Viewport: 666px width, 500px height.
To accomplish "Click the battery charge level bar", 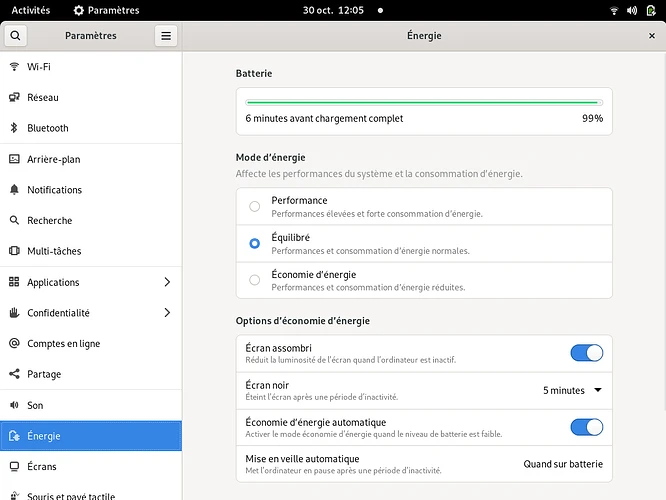I will tap(423, 102).
